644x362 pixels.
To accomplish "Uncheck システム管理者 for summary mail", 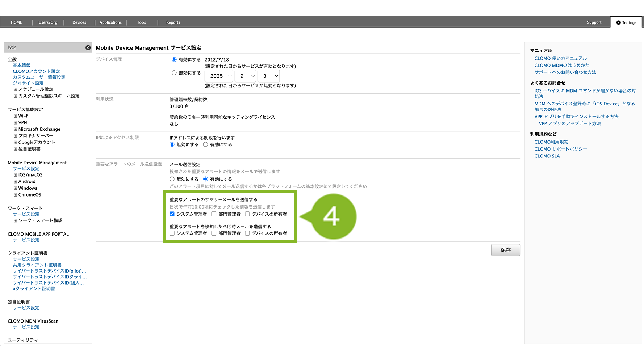I will (172, 214).
